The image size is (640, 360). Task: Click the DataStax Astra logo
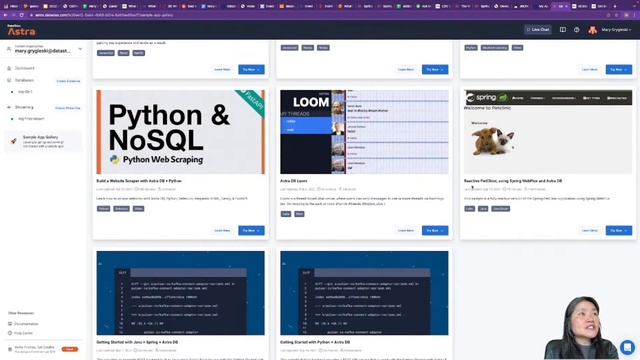click(x=21, y=30)
